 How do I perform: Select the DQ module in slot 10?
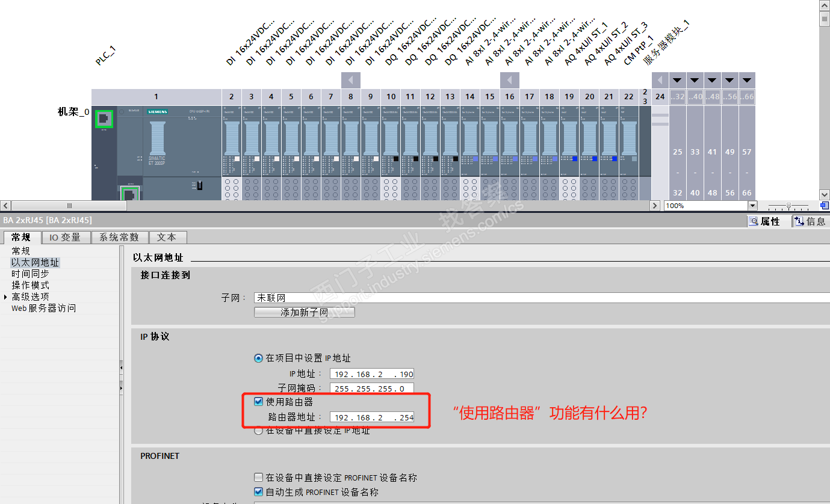391,153
